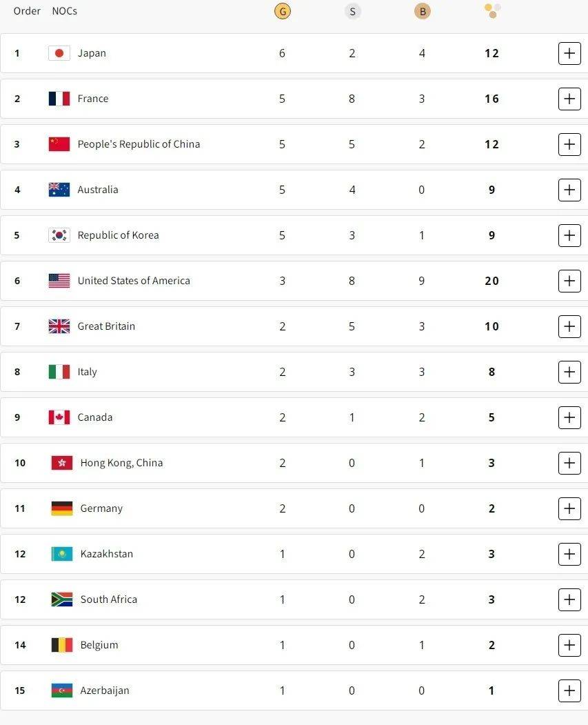Expand the Belgium row with plus button
Screen dimensions: 588x725
click(x=569, y=645)
